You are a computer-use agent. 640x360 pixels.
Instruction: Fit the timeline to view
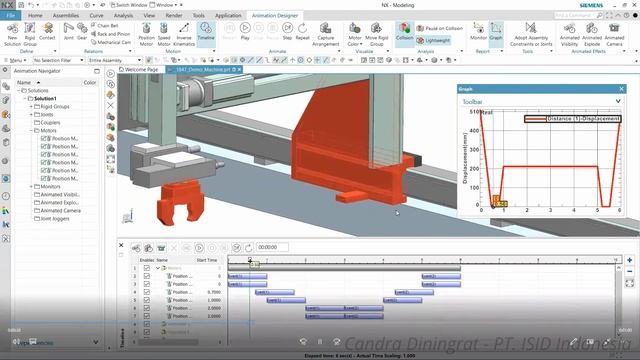tap(629, 283)
